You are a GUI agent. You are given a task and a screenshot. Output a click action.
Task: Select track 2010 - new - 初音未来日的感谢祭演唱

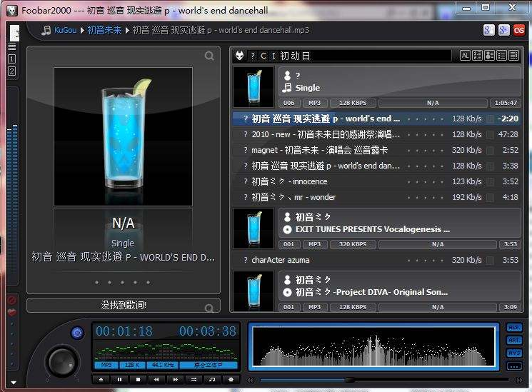[376, 134]
